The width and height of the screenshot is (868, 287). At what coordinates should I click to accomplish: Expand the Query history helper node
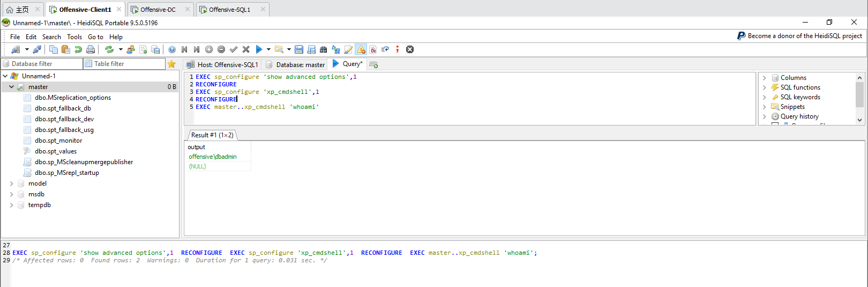click(x=765, y=116)
